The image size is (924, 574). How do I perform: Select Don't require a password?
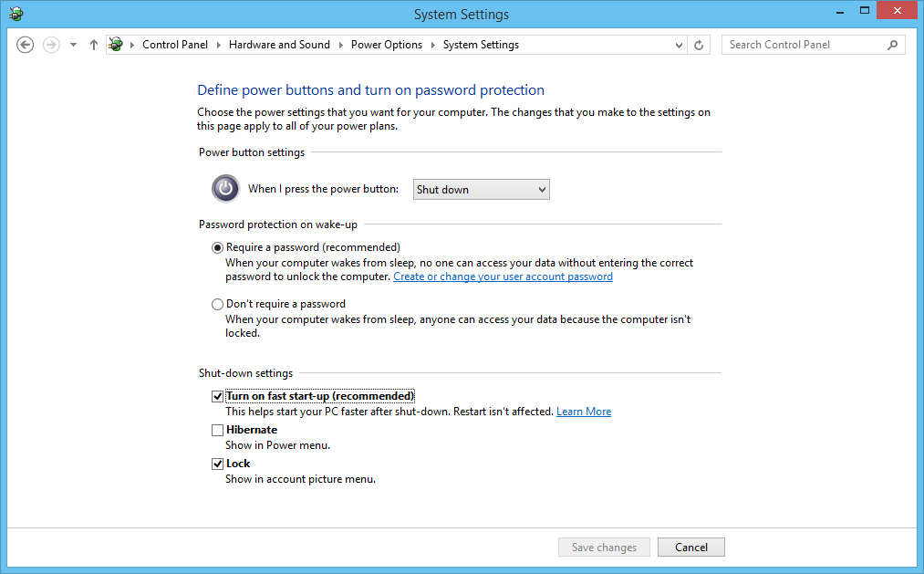coord(217,303)
